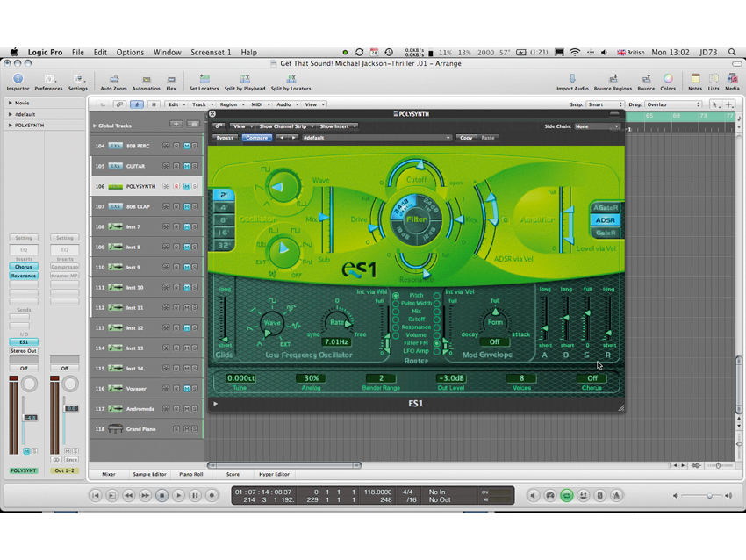Toggle the Cycle mode button
The height and width of the screenshot is (560, 746).
[567, 495]
